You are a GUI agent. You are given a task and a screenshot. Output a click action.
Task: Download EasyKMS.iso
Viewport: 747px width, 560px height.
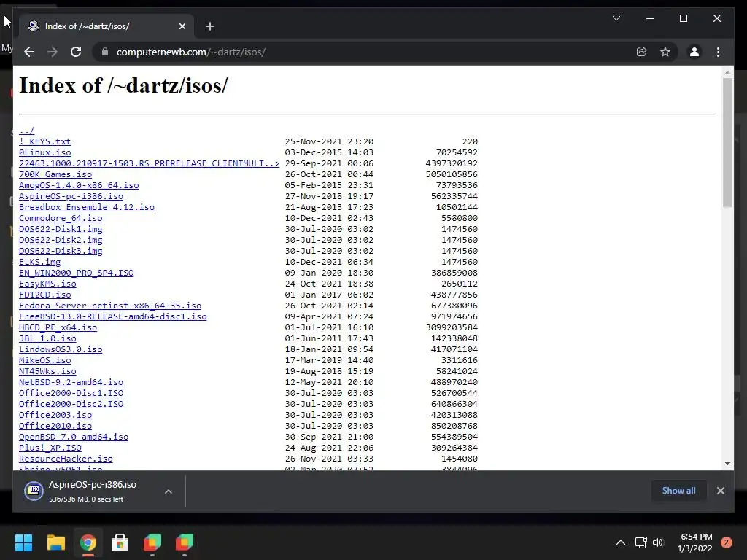coord(47,284)
